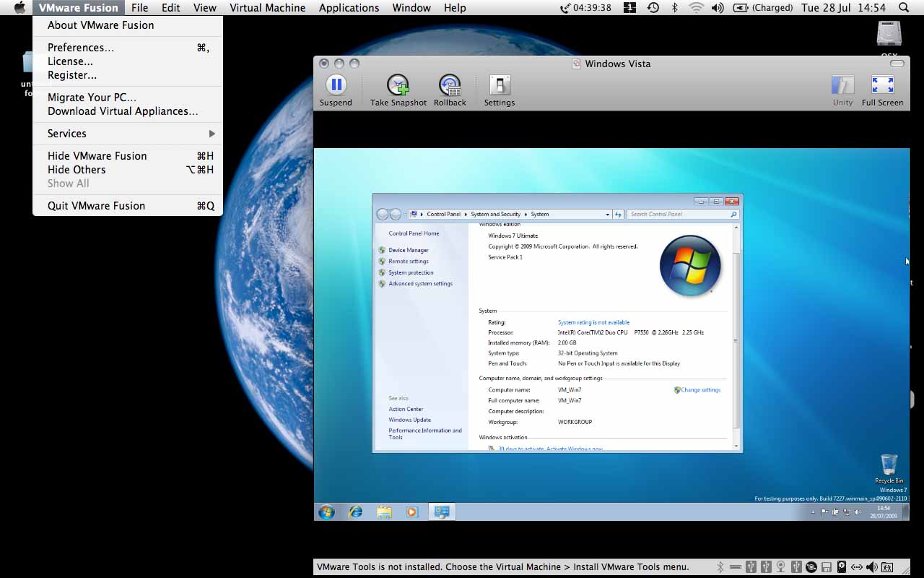Image resolution: width=924 pixels, height=578 pixels.
Task: Click the Windows Explorer folder taskbar icon
Action: pyautogui.click(x=384, y=512)
